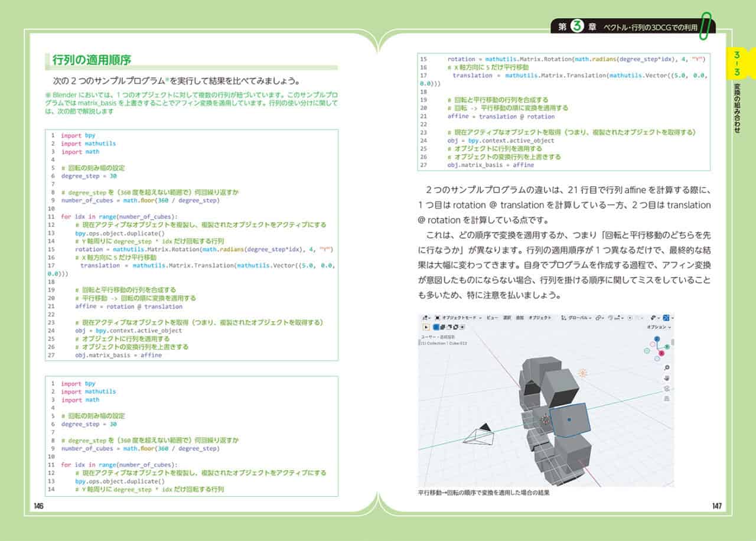Click the perspective/orthographic grid icon

point(667,398)
